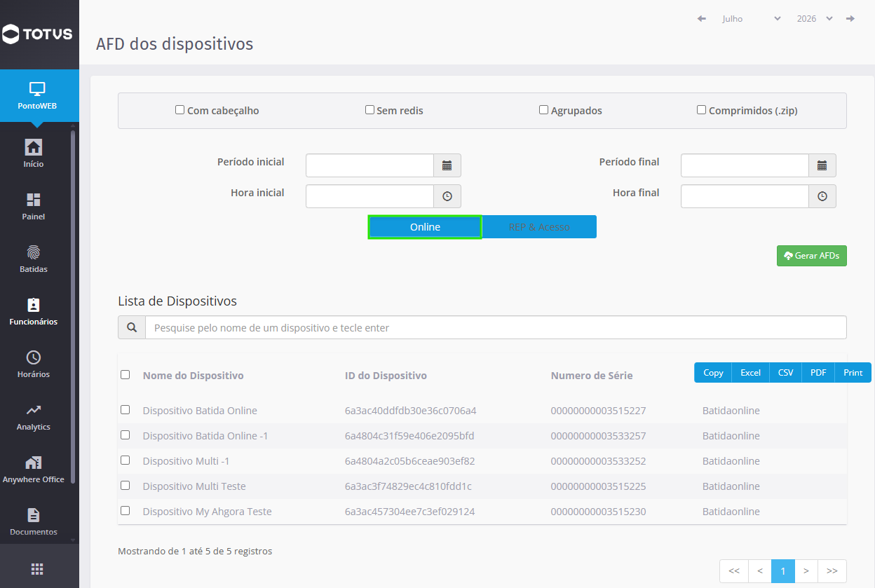
Task: Click the clock icon beside Hora final
Action: (822, 197)
